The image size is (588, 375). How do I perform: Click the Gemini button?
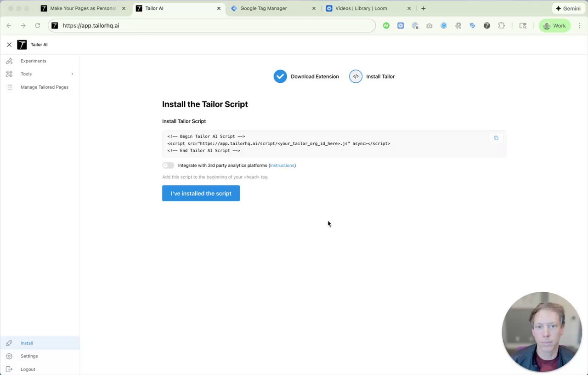pos(568,8)
